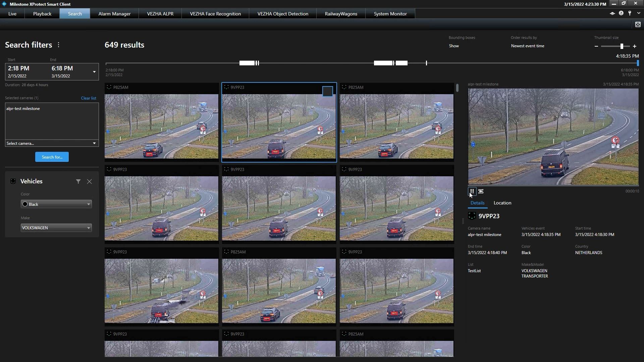The height and width of the screenshot is (362, 644).
Task: Click the Vehicles filter funnel icon
Action: coord(78,181)
